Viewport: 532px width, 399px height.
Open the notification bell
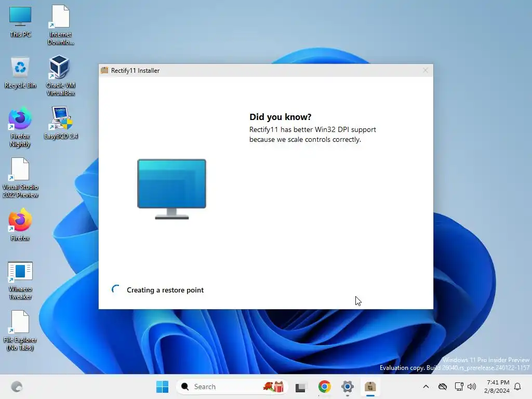coord(517,387)
